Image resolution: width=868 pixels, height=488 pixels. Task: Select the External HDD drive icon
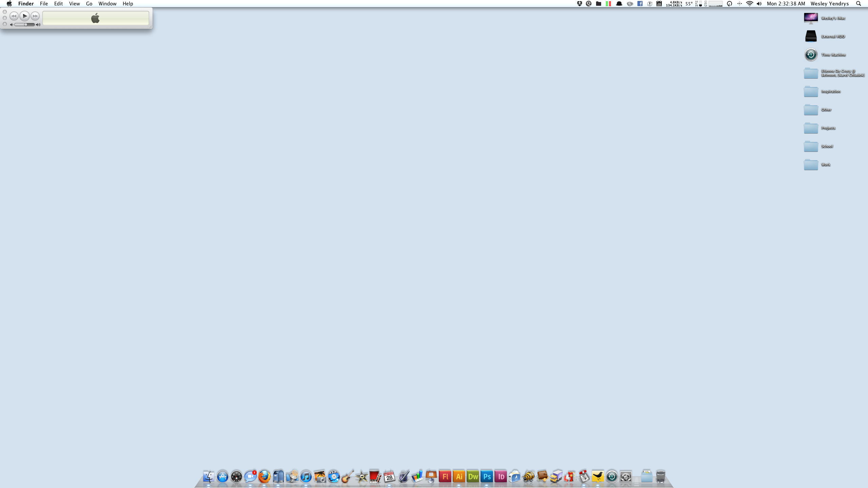[811, 36]
